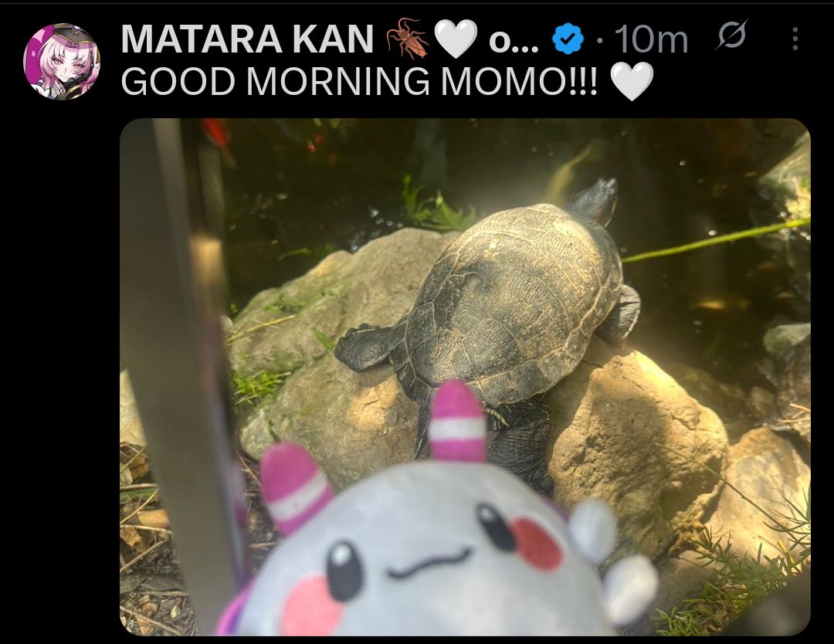Viewport: 834px width, 644px height.
Task: Click the taller pink striped plush horn
Action: (456, 423)
